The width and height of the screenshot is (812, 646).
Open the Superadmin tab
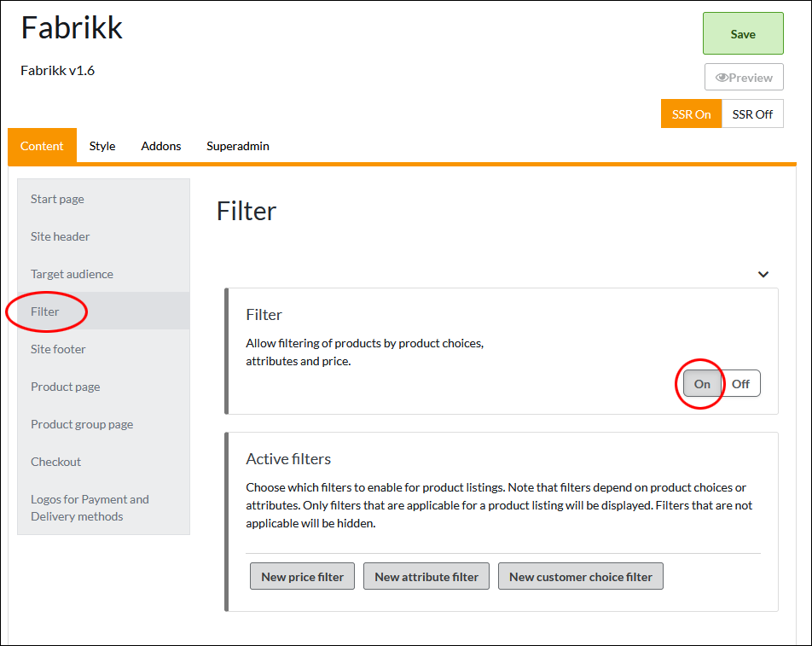[x=238, y=146]
